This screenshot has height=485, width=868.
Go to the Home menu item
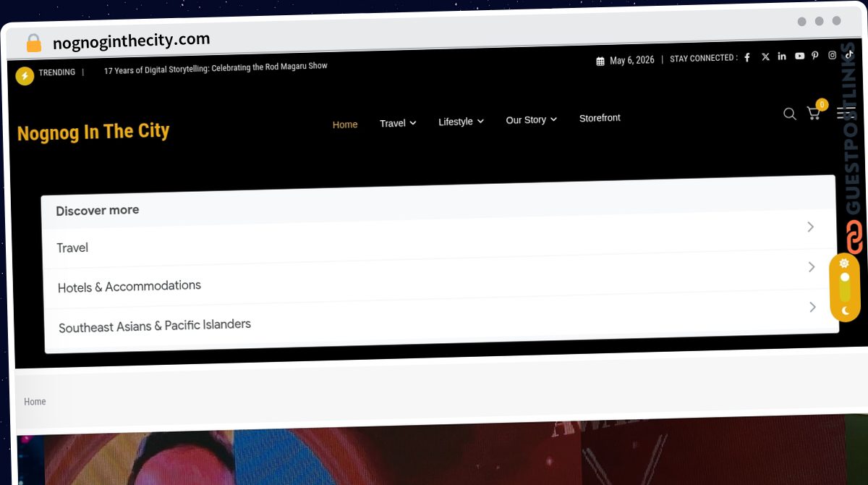point(345,125)
